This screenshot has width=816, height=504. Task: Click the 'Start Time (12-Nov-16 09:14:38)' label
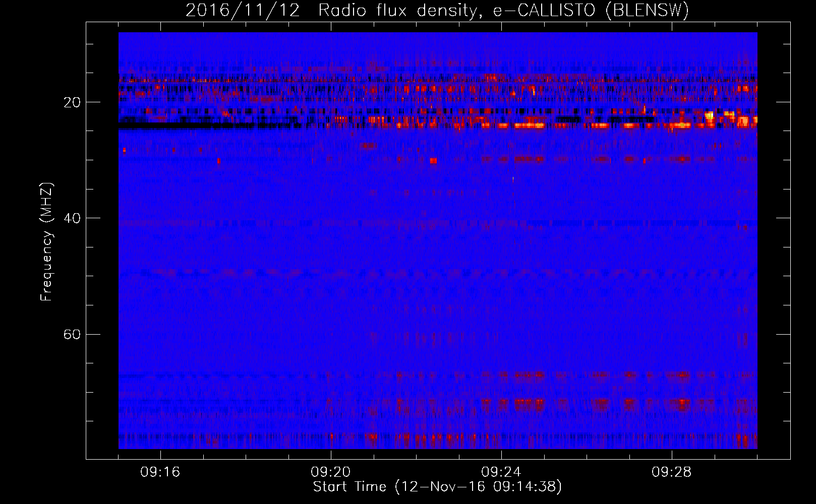[x=437, y=487]
